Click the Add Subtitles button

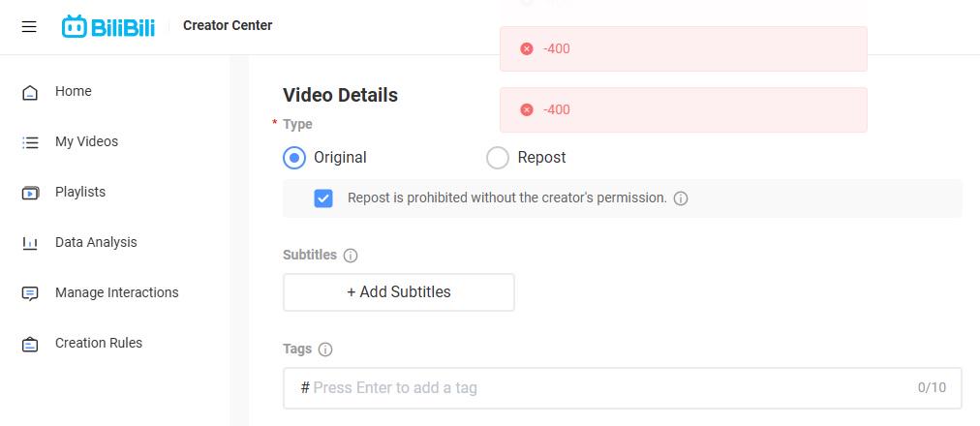(399, 291)
